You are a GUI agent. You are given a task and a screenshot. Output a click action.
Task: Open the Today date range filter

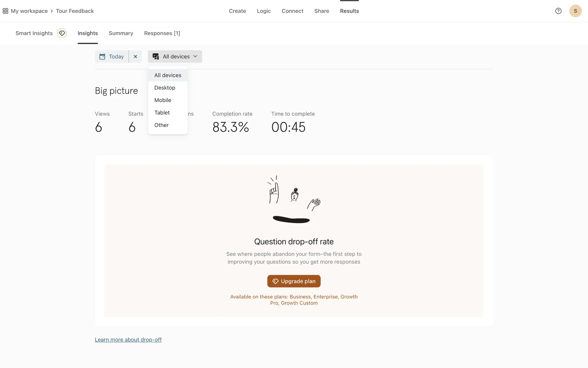click(116, 57)
